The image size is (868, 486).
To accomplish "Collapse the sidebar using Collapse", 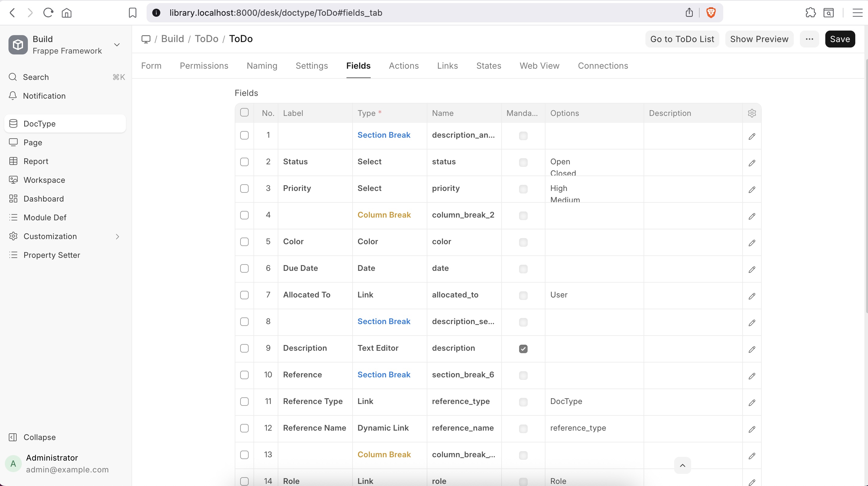I will point(39,437).
